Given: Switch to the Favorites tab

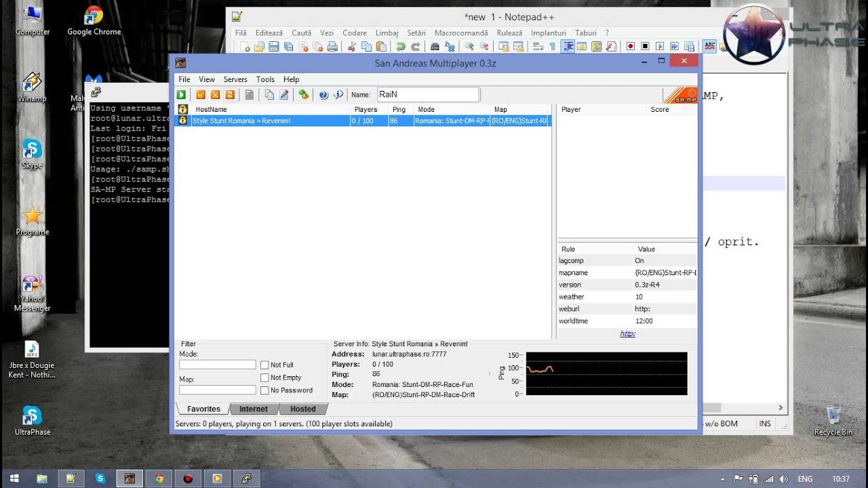Looking at the screenshot, I should [x=203, y=409].
